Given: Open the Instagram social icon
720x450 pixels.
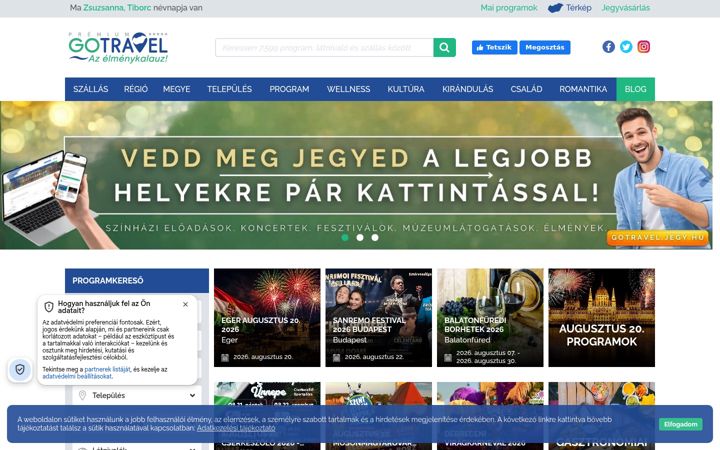Looking at the screenshot, I should pos(643,47).
